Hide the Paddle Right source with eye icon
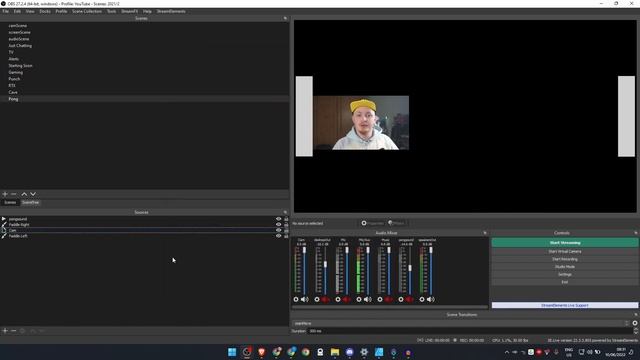 pyautogui.click(x=278, y=224)
